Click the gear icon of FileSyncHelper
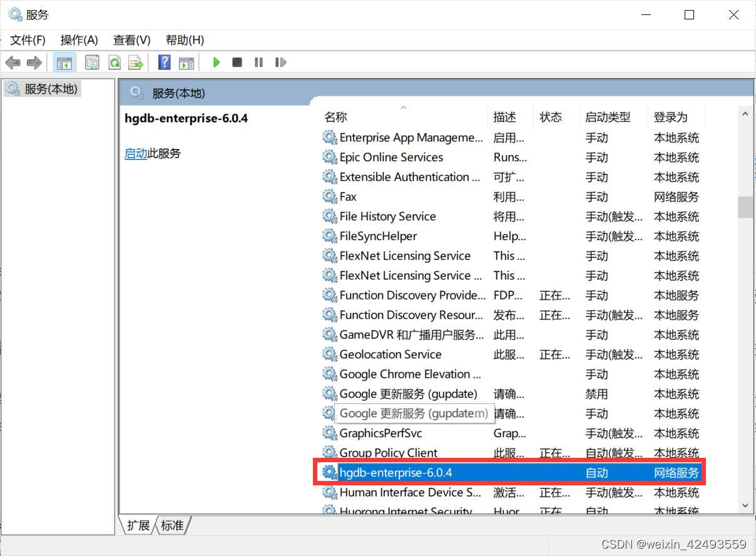The image size is (756, 556). pyautogui.click(x=329, y=236)
